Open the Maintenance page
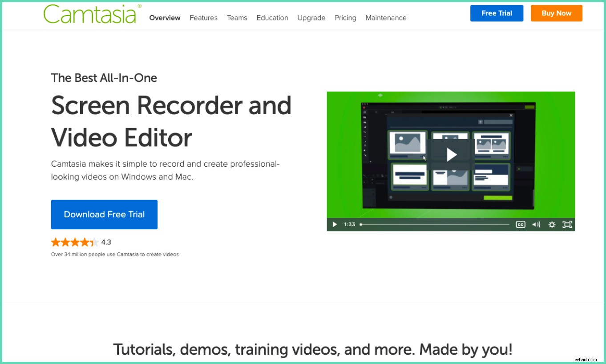The image size is (606, 364). pyautogui.click(x=386, y=18)
